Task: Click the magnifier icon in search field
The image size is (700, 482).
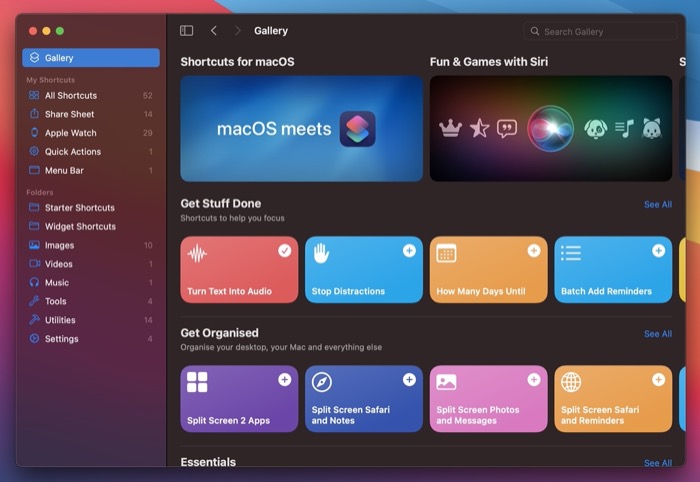Action: tap(534, 31)
